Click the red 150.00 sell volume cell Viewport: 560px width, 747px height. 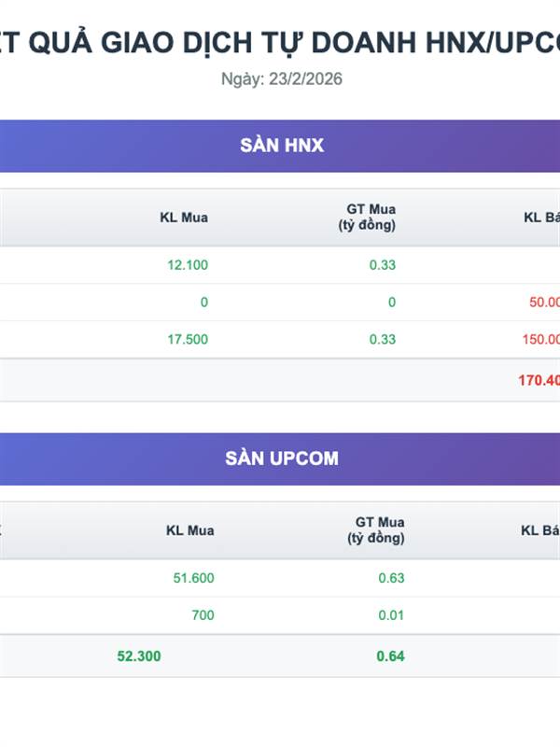click(541, 340)
